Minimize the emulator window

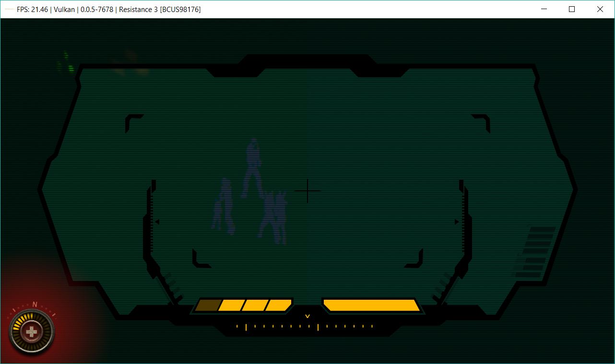tap(544, 9)
